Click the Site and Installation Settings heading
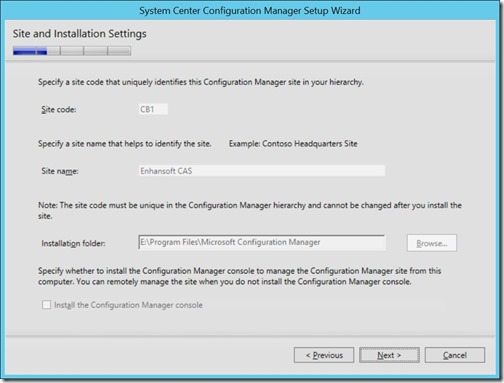504x383 pixels. pyautogui.click(x=79, y=34)
